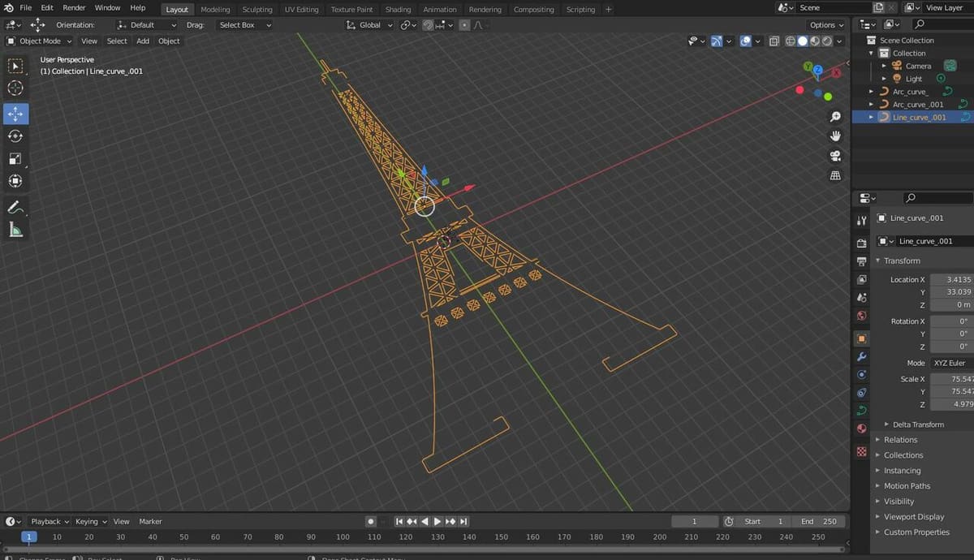Image resolution: width=974 pixels, height=560 pixels.
Task: Open the World properties tab
Action: pos(862,315)
